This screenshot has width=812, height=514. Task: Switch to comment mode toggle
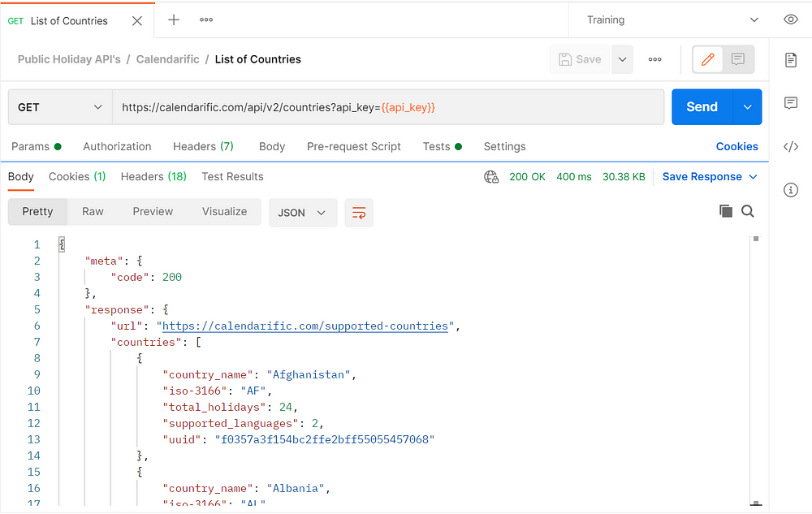point(737,59)
